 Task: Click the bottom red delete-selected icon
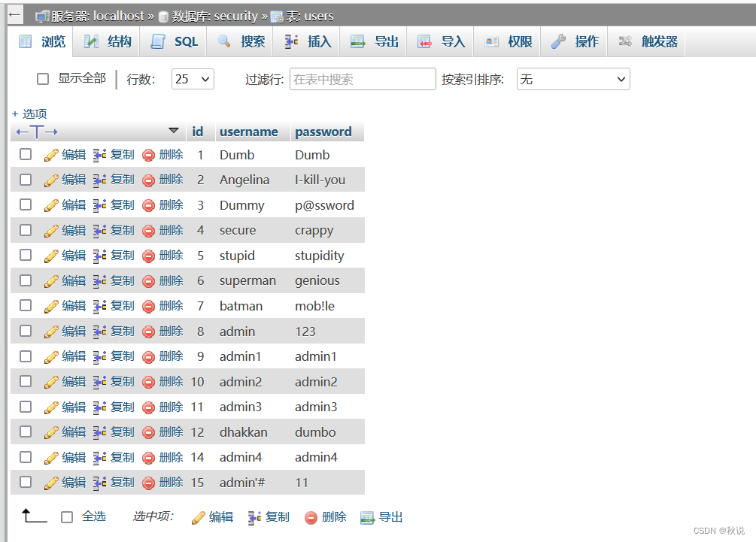coord(311,518)
